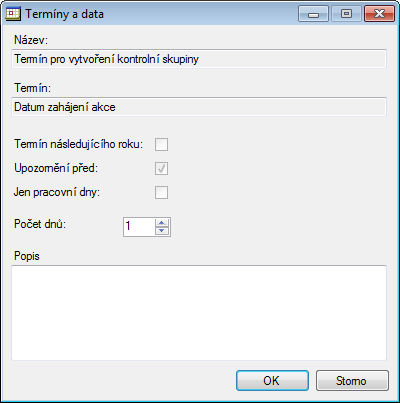This screenshot has width=400, height=403.
Task: Minimize the Termíny a data window
Action: coord(313,14)
